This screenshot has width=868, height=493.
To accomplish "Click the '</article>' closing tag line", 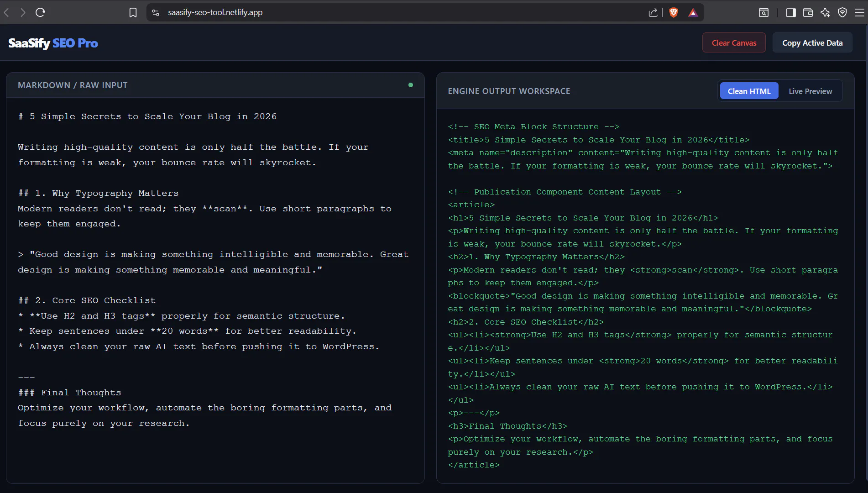I will [x=473, y=465].
